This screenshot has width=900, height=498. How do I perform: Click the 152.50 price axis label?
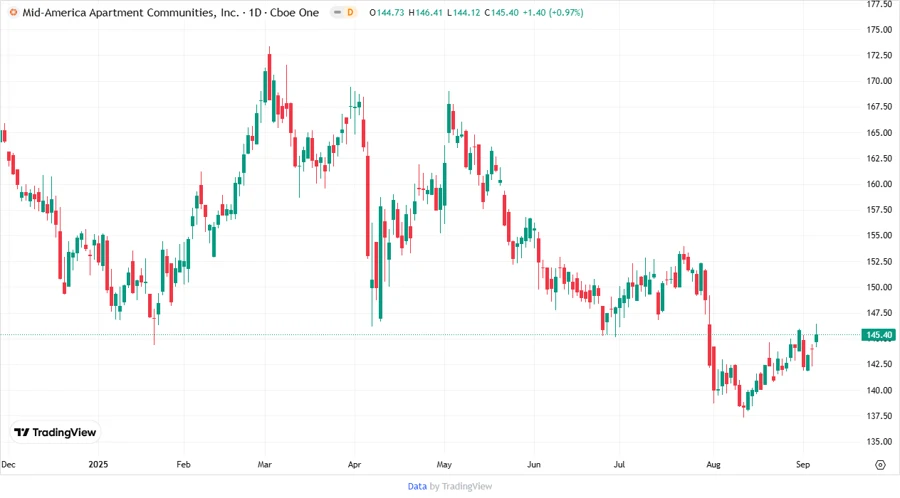(879, 262)
